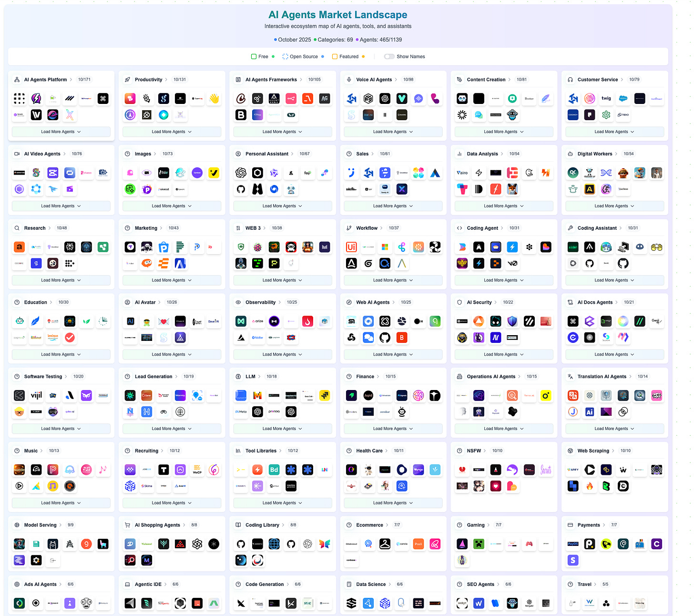
Task: Open the Jupid logo in Finance
Action: [x=368, y=395]
